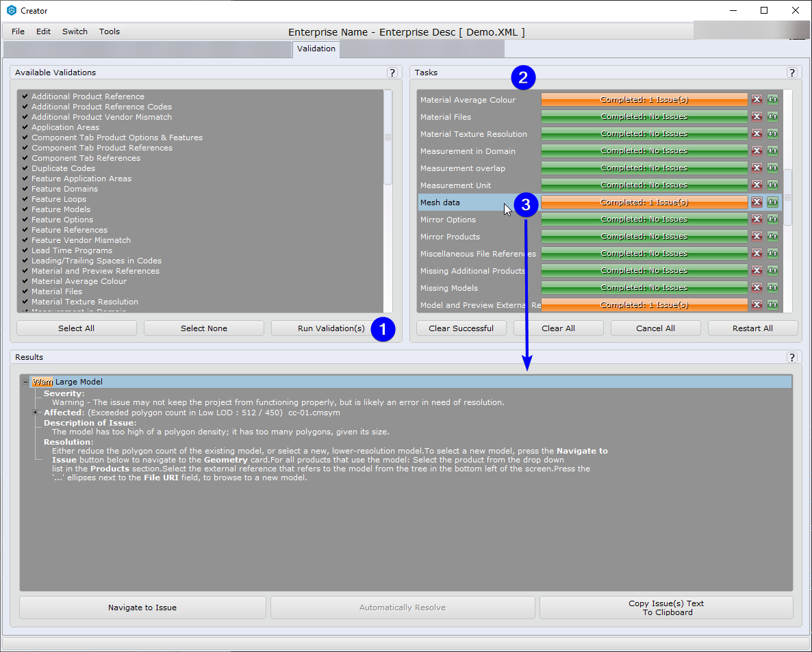The image size is (812, 652).
Task: Click the Clear Successful button
Action: tap(461, 328)
